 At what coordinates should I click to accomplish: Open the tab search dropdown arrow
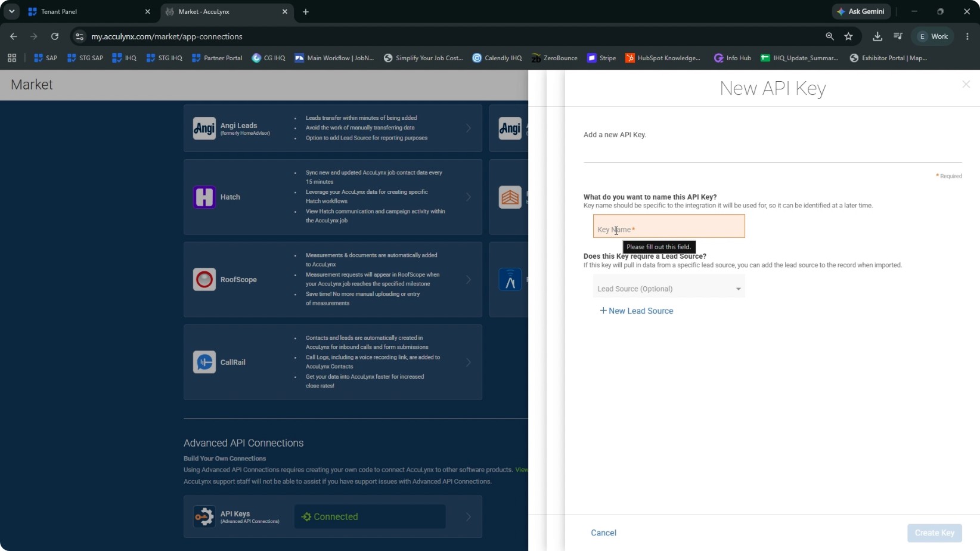[x=11, y=11]
